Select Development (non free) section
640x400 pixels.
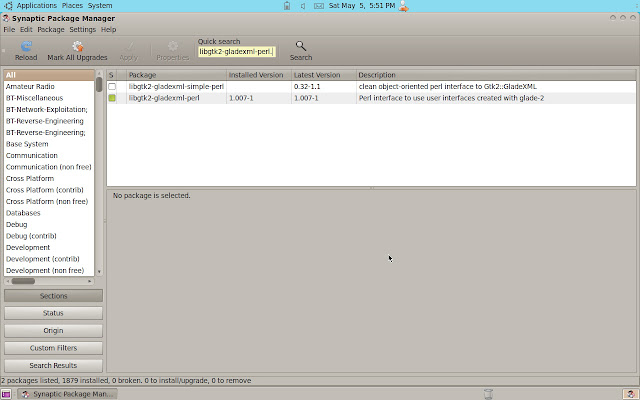tap(49, 270)
